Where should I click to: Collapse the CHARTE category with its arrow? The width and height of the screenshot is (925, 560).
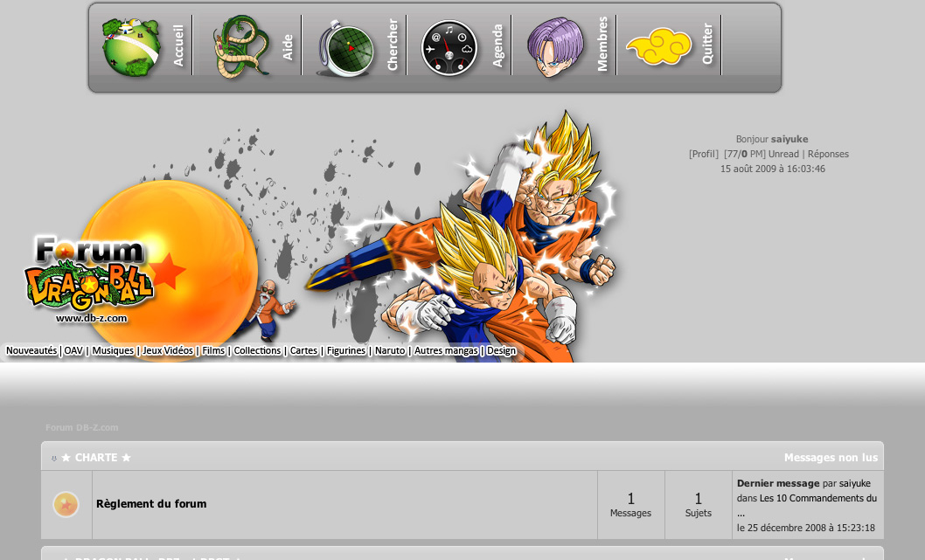[x=53, y=459]
